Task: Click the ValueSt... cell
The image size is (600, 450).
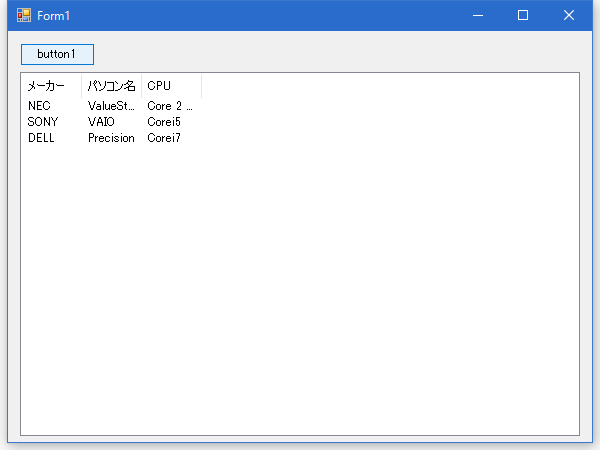Action: coord(111,106)
